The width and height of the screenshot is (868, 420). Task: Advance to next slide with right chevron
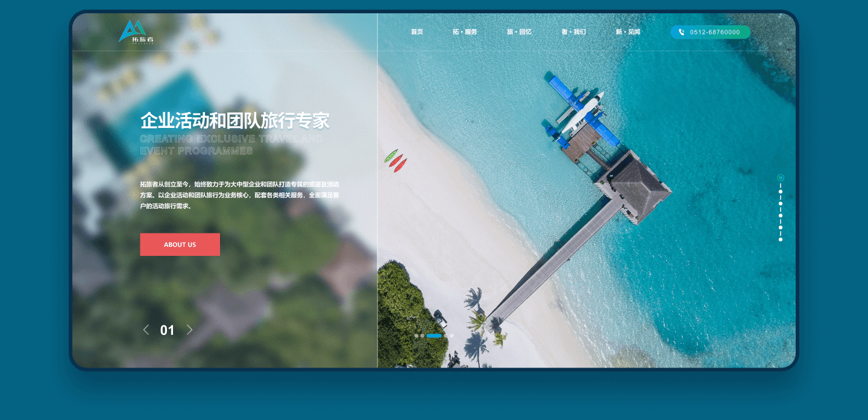click(189, 329)
